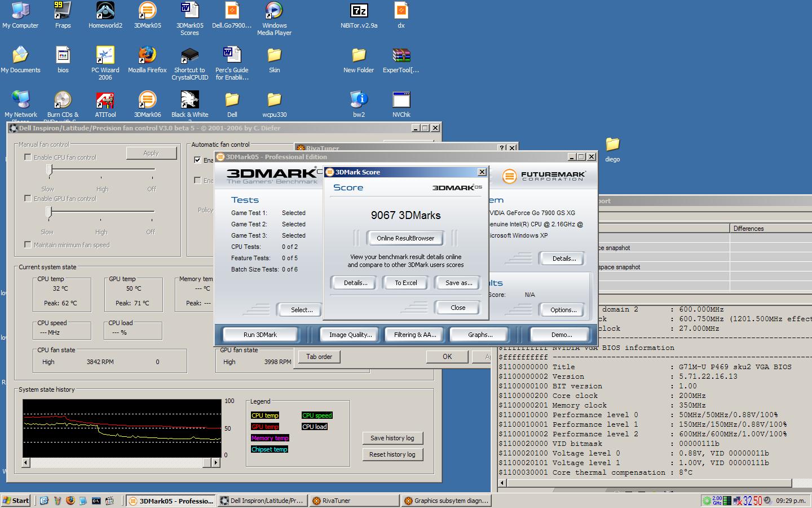
Task: Switch to RivaTuner taskbar button
Action: pyautogui.click(x=355, y=501)
